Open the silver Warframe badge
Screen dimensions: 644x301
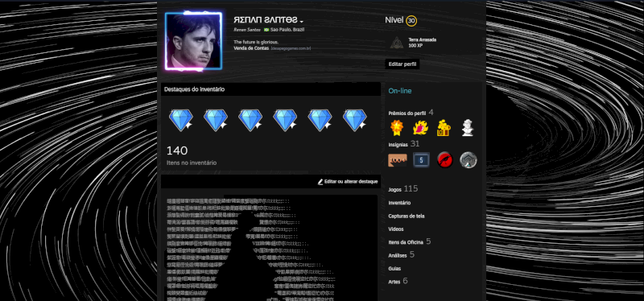point(469,160)
